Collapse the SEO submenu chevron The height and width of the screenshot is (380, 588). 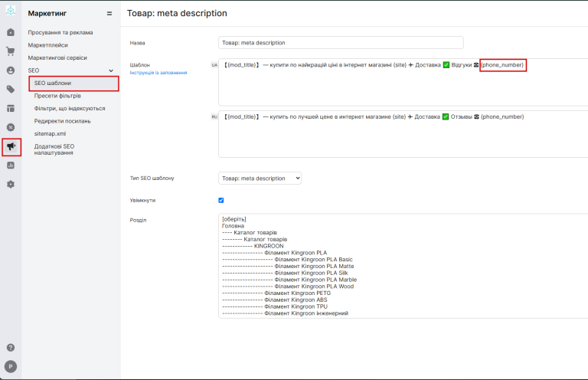click(111, 70)
